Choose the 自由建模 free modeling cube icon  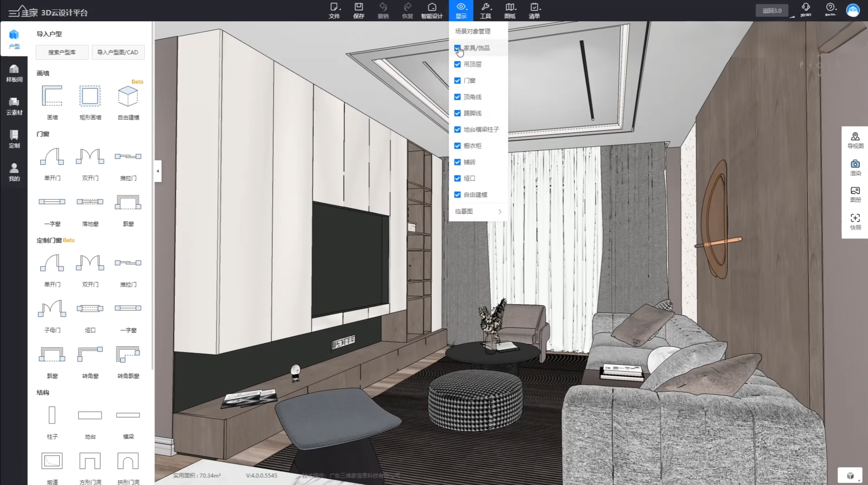[128, 96]
